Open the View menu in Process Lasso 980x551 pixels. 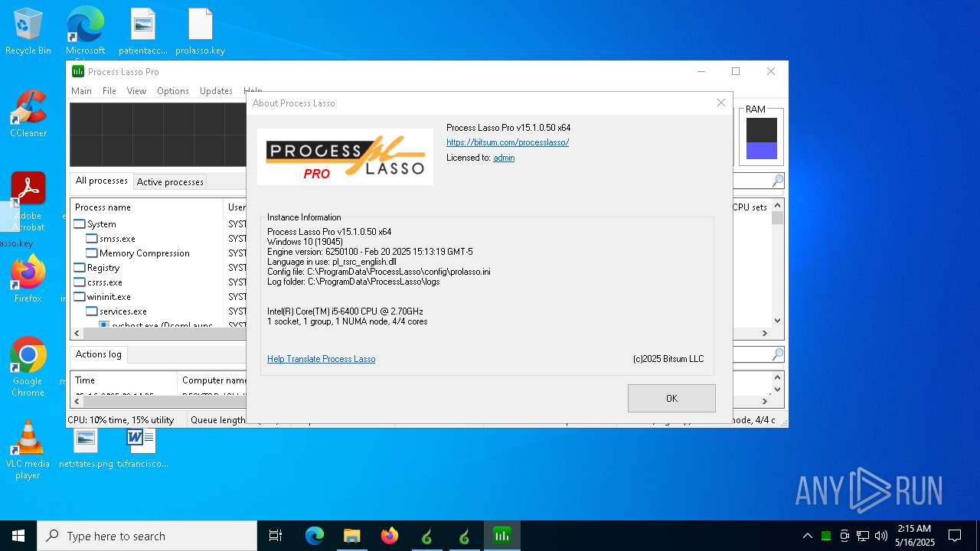click(x=136, y=90)
